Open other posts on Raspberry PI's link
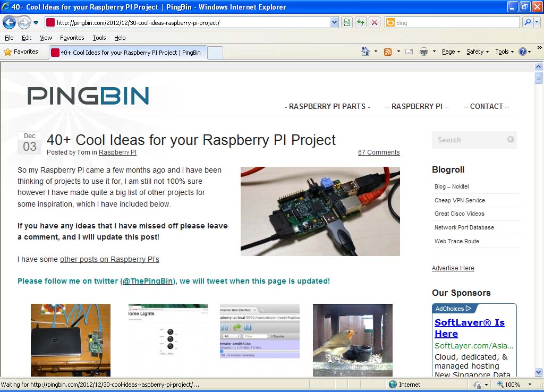Screen dimensions: 544x392 click(109, 260)
